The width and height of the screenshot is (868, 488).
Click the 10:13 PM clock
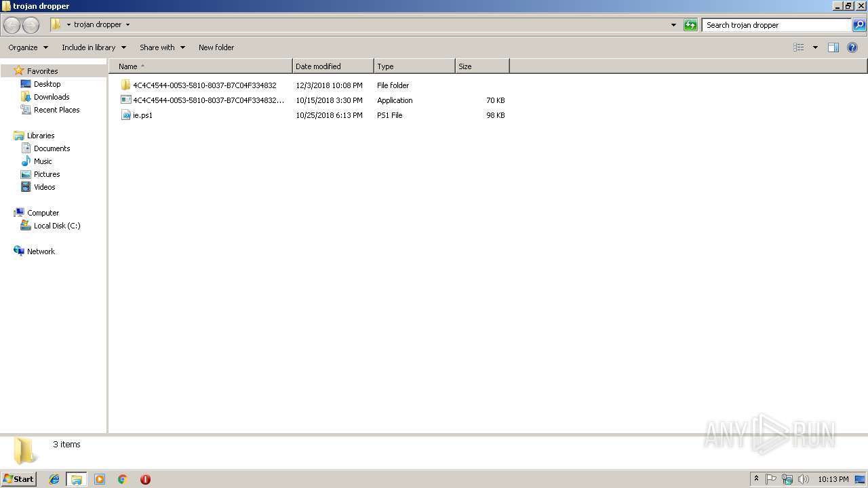click(x=833, y=479)
